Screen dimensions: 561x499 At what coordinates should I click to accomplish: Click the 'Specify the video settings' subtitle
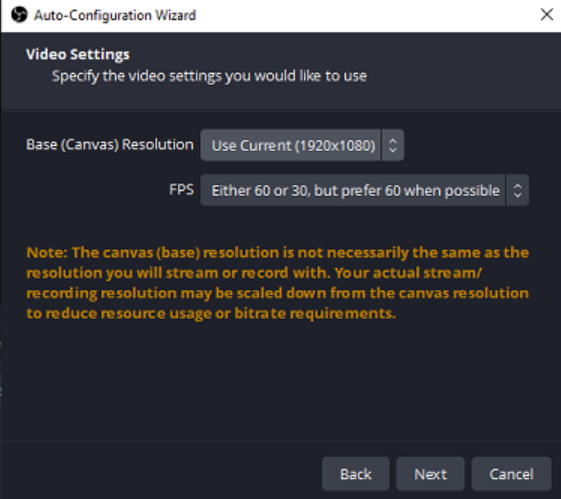[x=209, y=76]
